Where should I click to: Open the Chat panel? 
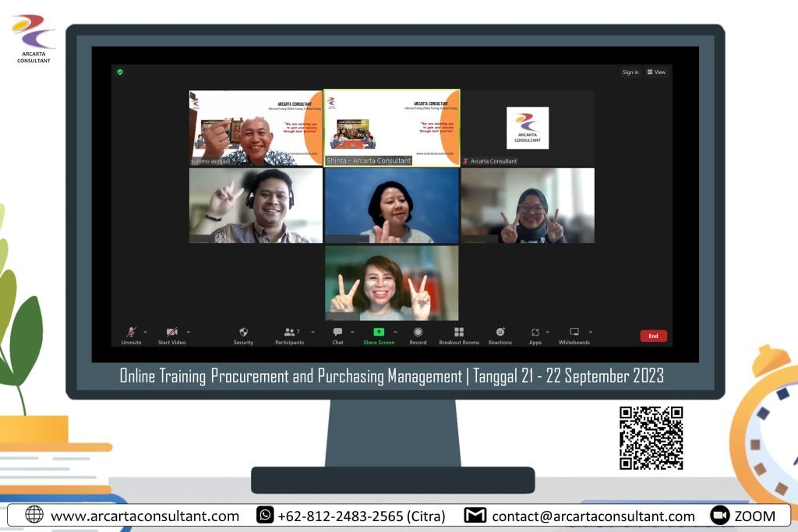click(x=337, y=333)
